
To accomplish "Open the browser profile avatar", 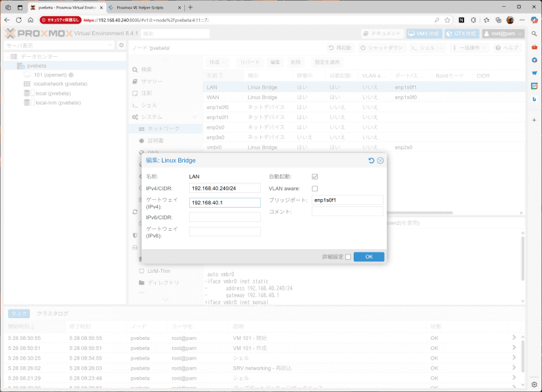I will [x=510, y=20].
